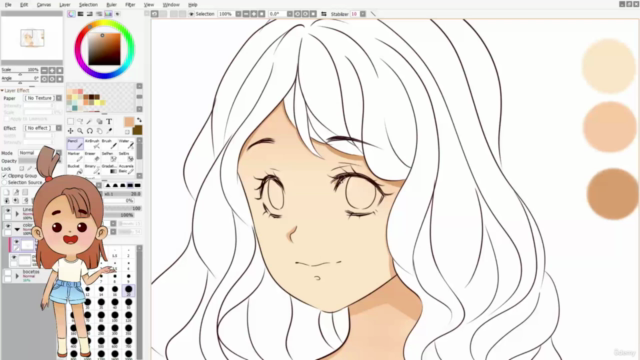Show the RGB slider panel
640x360 pixels.
(x=80, y=14)
